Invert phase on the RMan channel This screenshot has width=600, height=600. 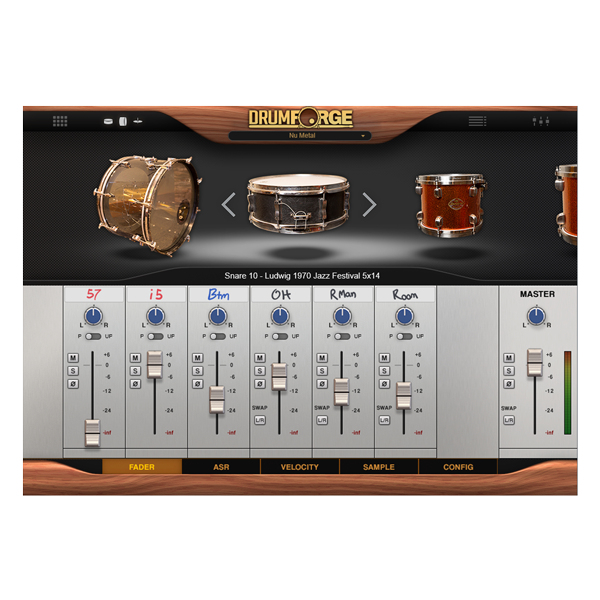pyautogui.click(x=322, y=384)
